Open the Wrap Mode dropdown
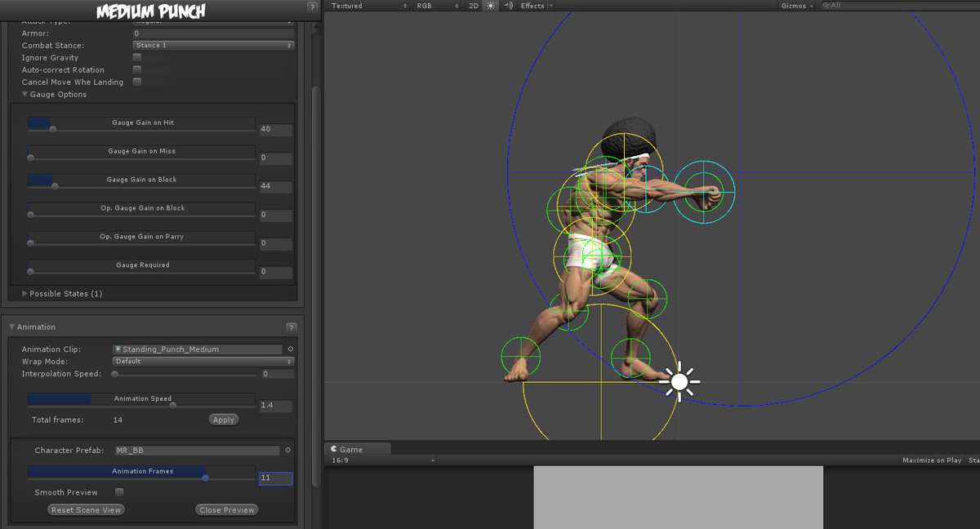Viewport: 980px width, 529px height. 203,362
